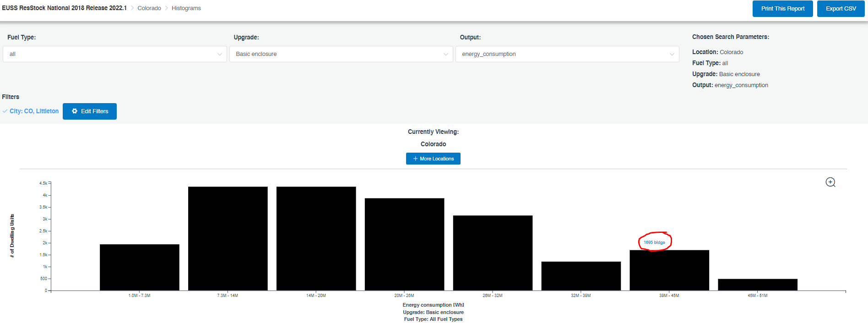The image size is (868, 325).
Task: Click the 7.3M - 14M histogram bar
Action: [228, 238]
